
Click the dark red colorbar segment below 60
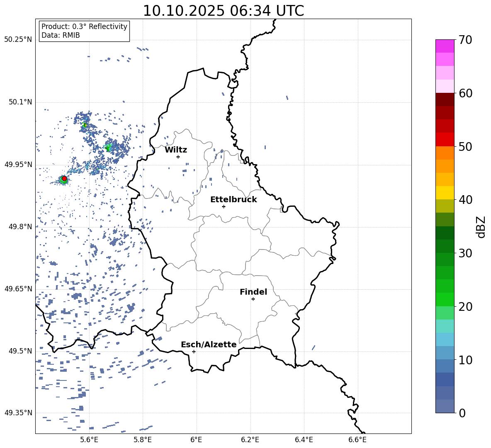(445, 99)
